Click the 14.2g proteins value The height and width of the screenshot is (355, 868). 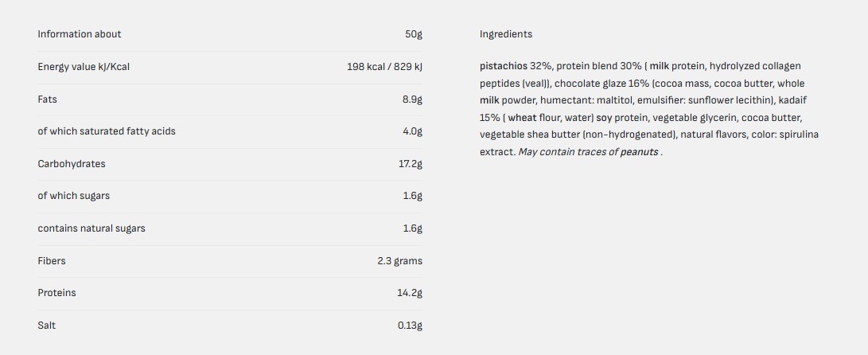point(410,293)
